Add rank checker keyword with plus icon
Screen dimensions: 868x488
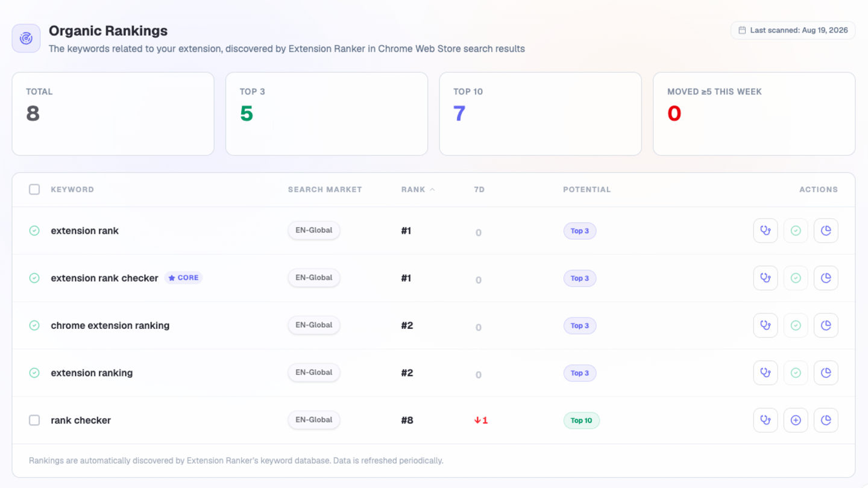pos(796,421)
